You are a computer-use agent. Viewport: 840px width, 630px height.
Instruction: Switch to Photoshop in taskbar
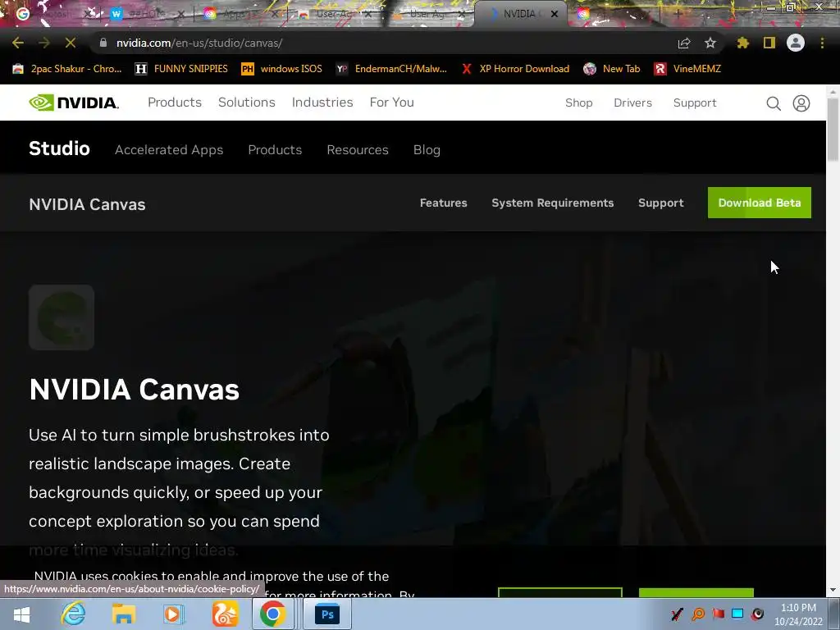click(327, 614)
